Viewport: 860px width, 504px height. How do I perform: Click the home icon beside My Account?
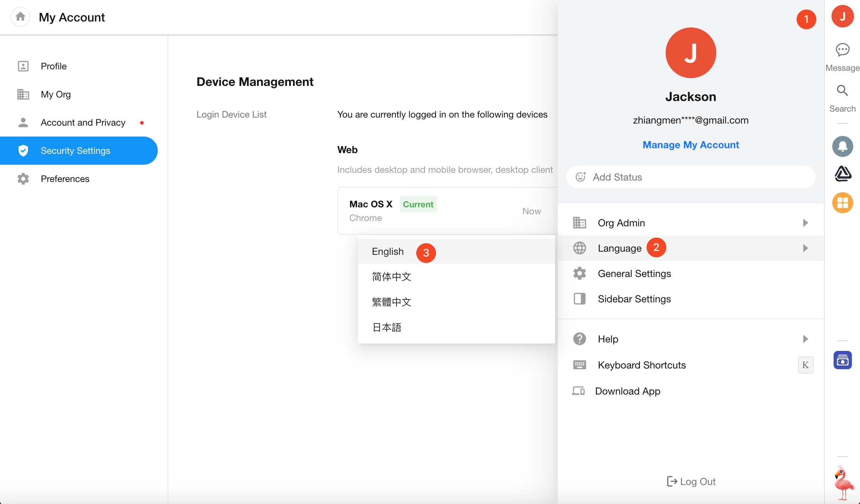pos(20,17)
